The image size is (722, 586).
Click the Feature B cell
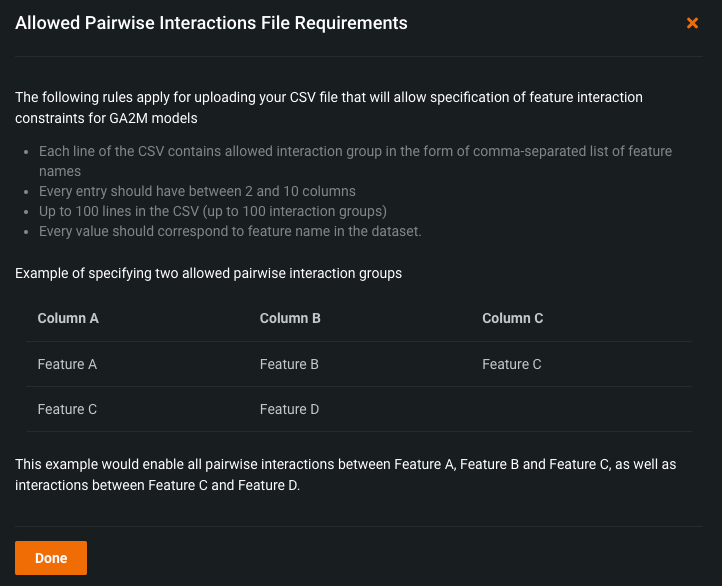point(289,364)
